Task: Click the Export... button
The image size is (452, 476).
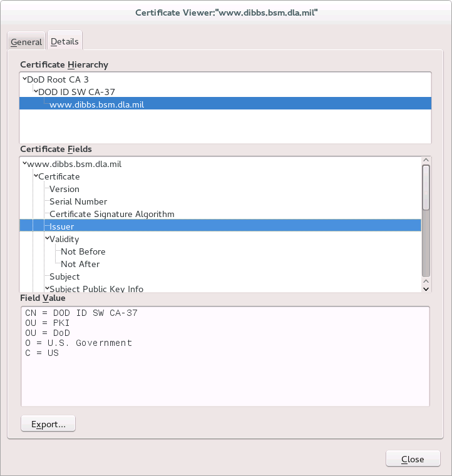Action: 48,423
